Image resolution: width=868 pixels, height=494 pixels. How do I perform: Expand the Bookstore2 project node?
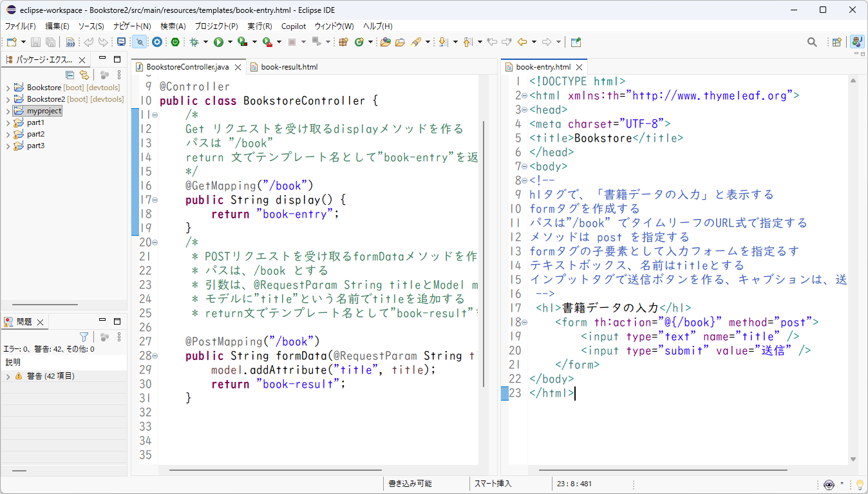8,99
